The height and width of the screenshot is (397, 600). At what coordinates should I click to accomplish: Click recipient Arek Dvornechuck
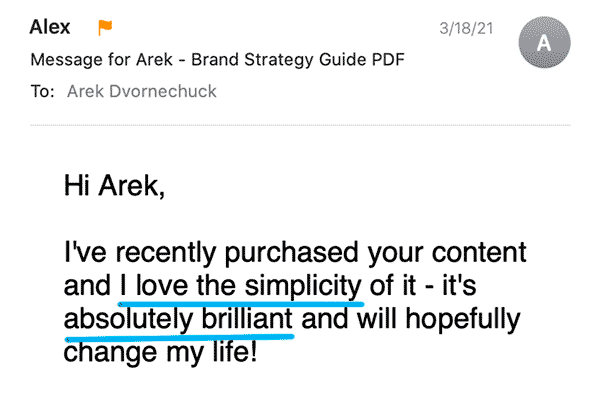(x=142, y=91)
